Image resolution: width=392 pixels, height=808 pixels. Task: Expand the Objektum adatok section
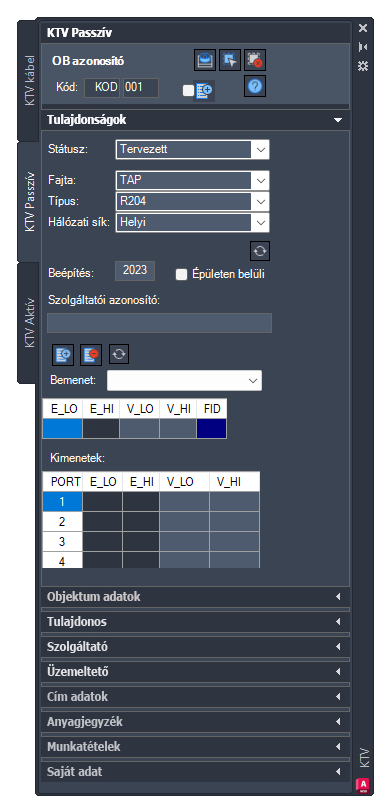point(195,597)
